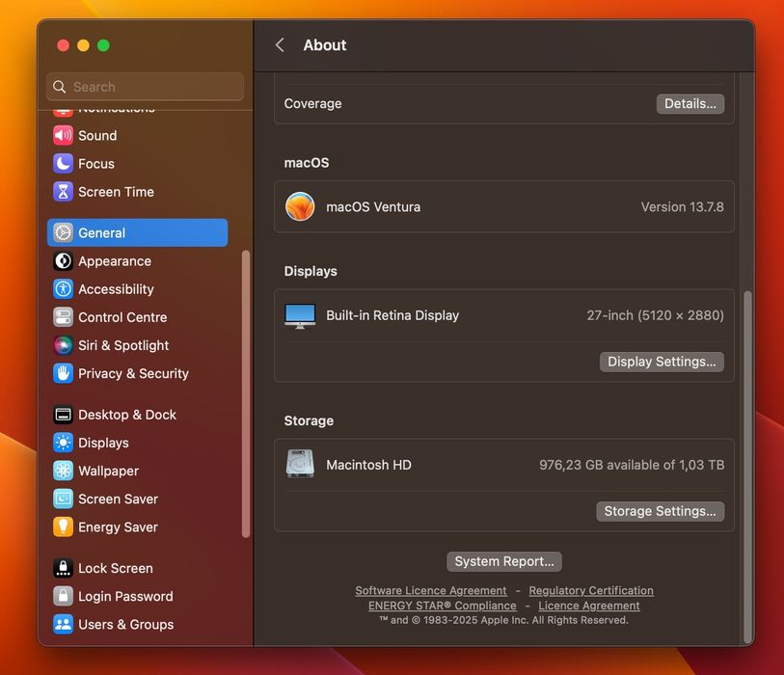Screen dimensions: 784x675
Task: Select Desktop & Dock sidebar row
Action: coord(138,415)
